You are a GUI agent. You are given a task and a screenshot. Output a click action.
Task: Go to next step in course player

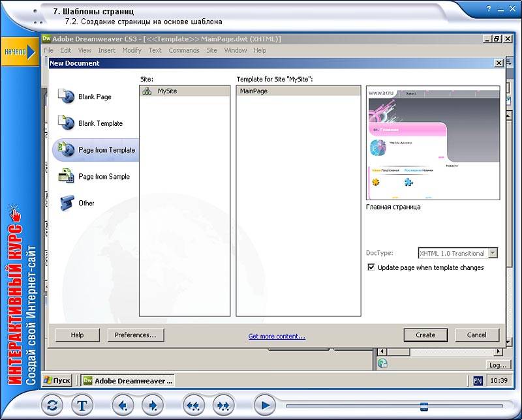(153, 405)
